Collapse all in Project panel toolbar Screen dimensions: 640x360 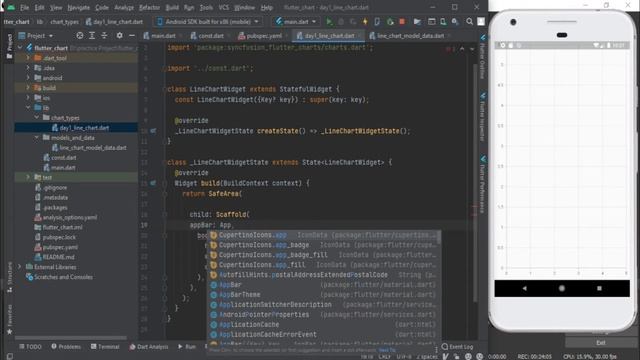pos(104,36)
